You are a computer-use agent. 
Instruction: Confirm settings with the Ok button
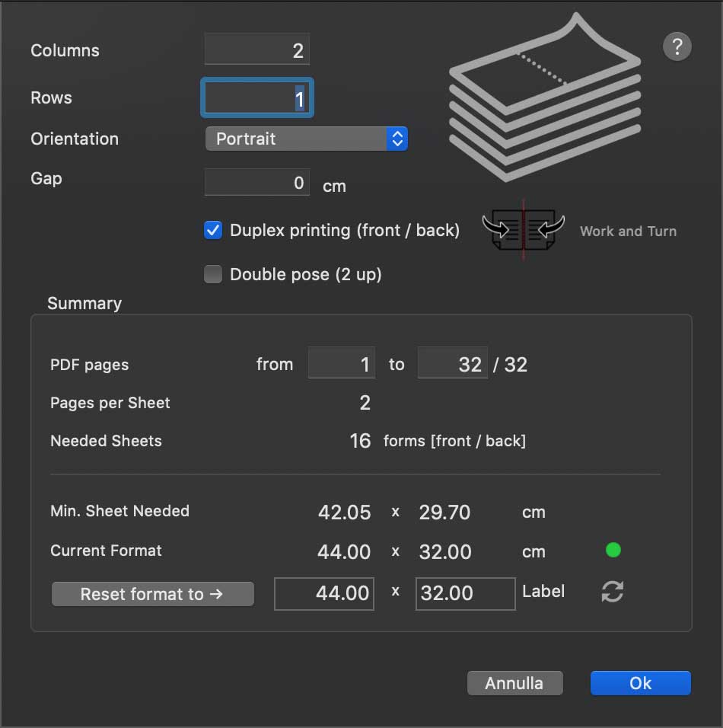pyautogui.click(x=640, y=682)
